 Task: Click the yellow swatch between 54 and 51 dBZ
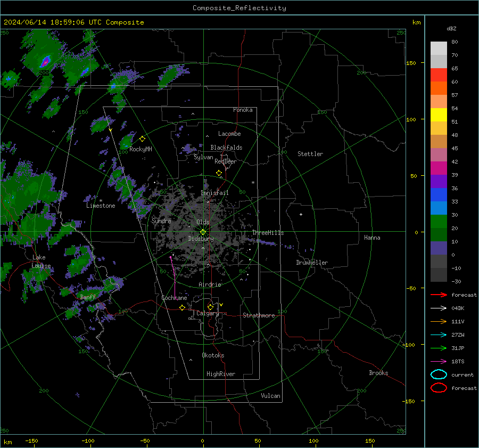[439, 115]
